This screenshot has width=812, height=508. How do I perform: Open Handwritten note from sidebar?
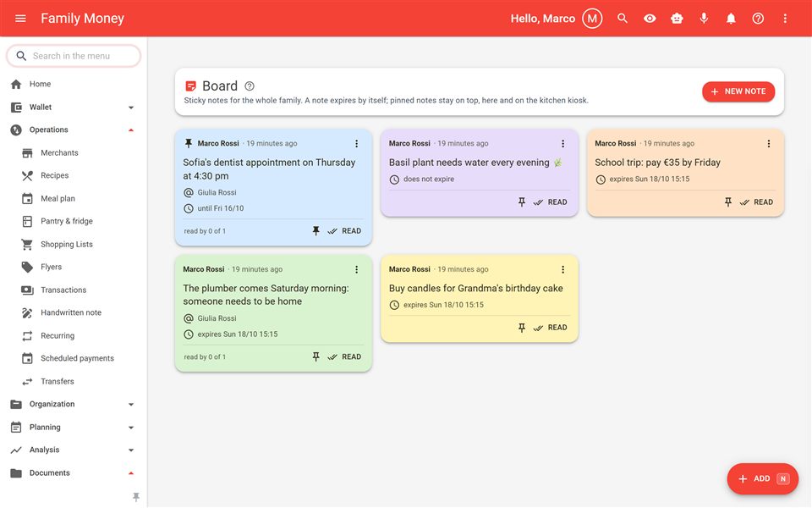click(x=74, y=312)
